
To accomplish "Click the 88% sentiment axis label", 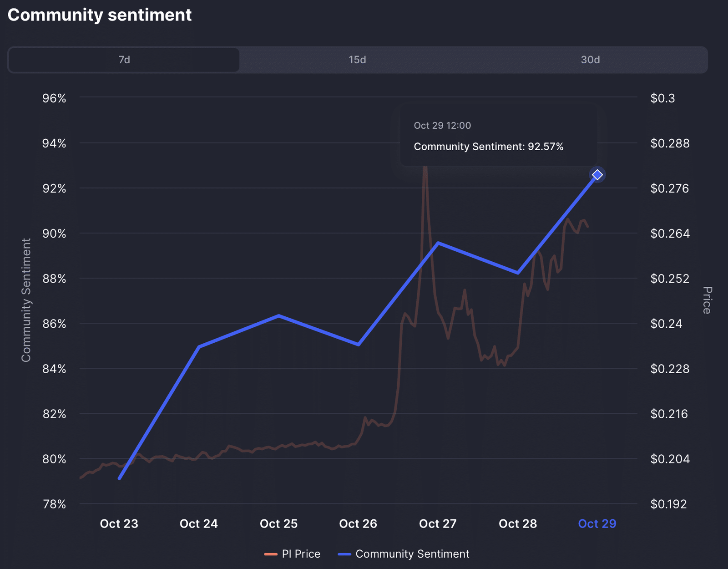I will pos(54,279).
